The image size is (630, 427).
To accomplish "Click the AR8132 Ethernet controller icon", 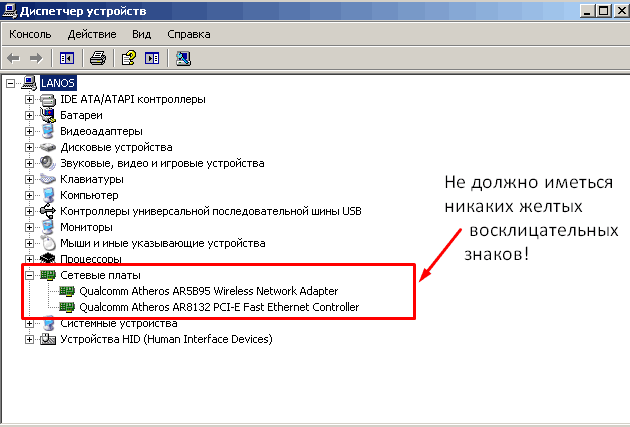I will (x=67, y=307).
